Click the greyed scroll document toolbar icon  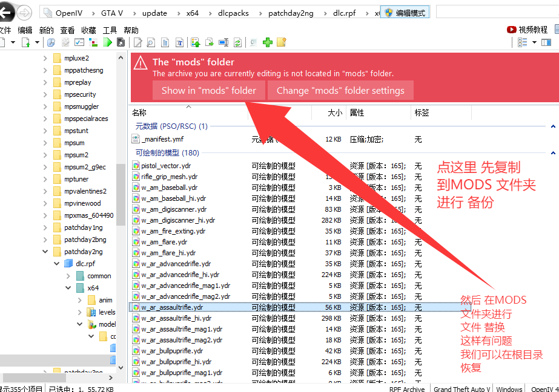pyautogui.click(x=253, y=43)
